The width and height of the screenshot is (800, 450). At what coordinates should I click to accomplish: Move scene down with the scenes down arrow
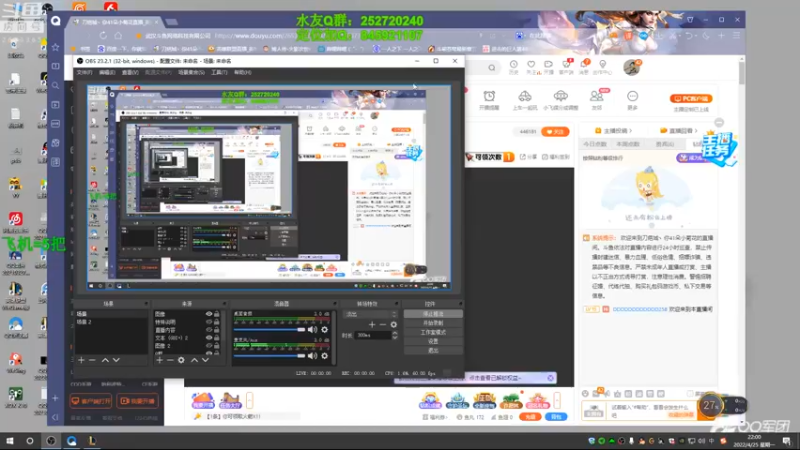tap(116, 360)
